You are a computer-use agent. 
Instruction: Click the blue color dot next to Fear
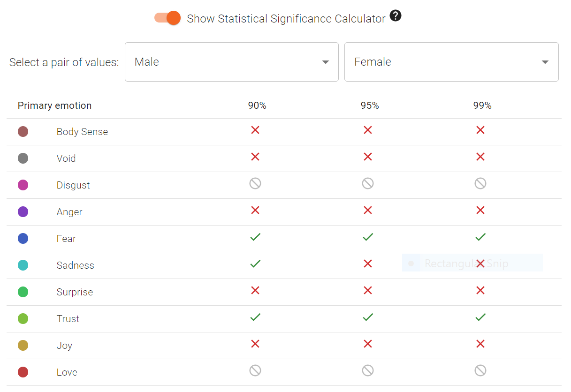(x=23, y=238)
